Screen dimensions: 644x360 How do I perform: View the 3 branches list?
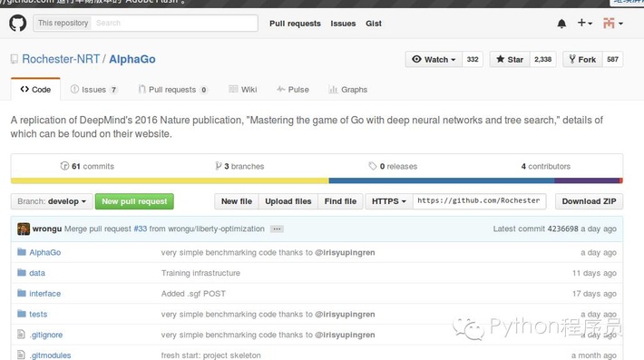click(239, 166)
